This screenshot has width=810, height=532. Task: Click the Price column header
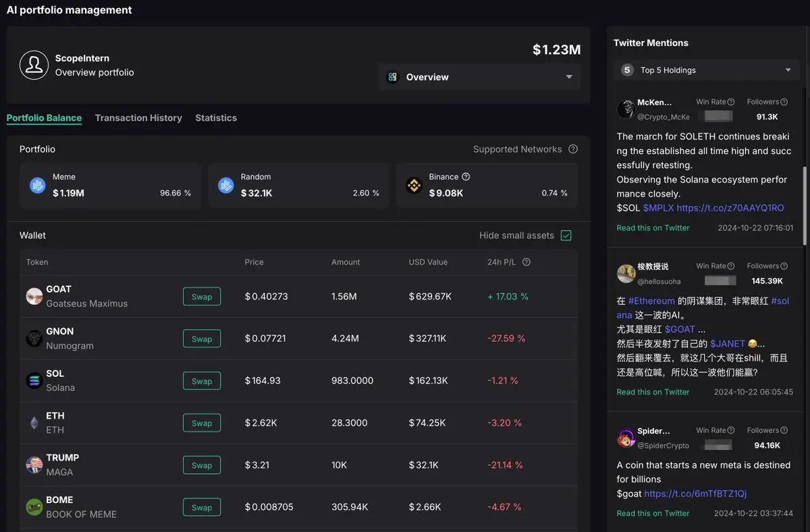tap(254, 262)
